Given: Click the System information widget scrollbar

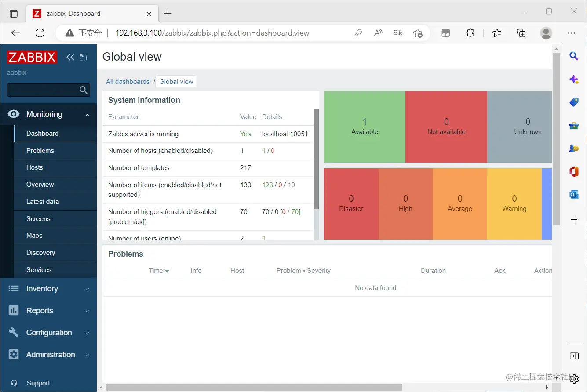Looking at the screenshot, I should click(316, 159).
